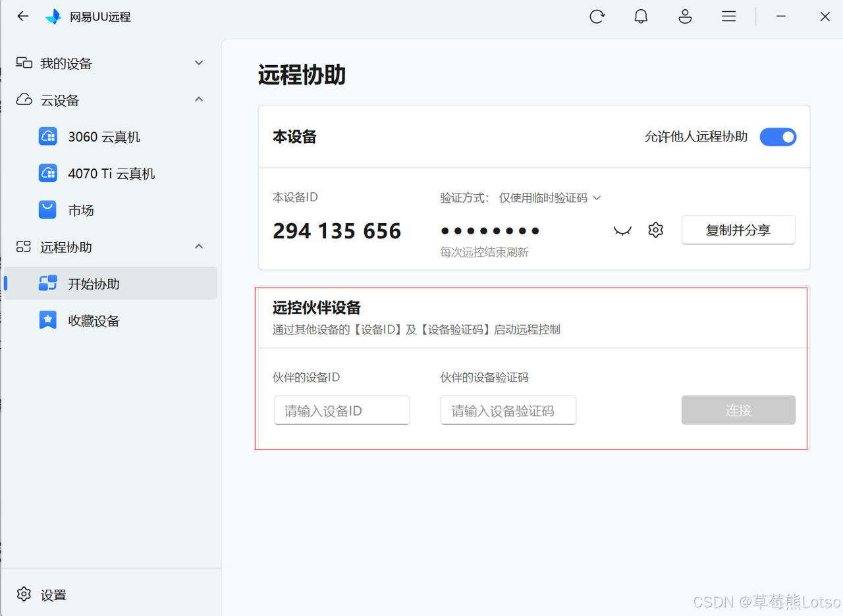Click the 我的设备 devices icon
This screenshot has height=616, width=843.
point(24,63)
